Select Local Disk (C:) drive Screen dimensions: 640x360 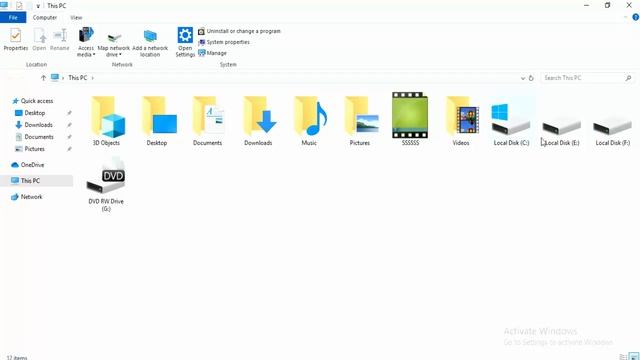tap(511, 124)
